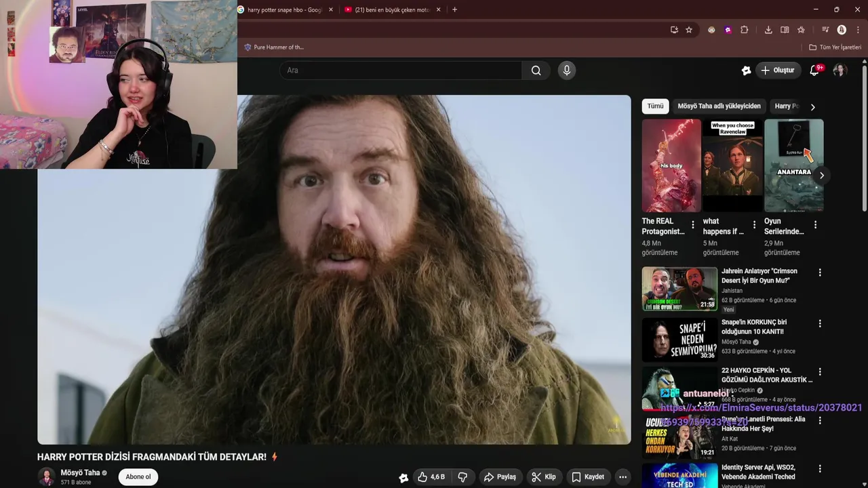Select 'Mösyö Taha adlı yükleyiciden' filter chip
Image resolution: width=868 pixels, height=488 pixels.
tap(719, 106)
